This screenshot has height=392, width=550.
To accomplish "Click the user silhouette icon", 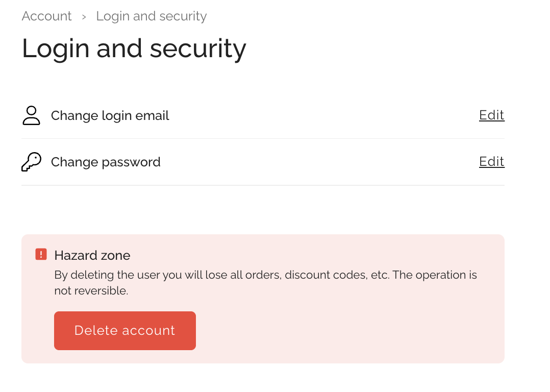I will click(x=31, y=115).
